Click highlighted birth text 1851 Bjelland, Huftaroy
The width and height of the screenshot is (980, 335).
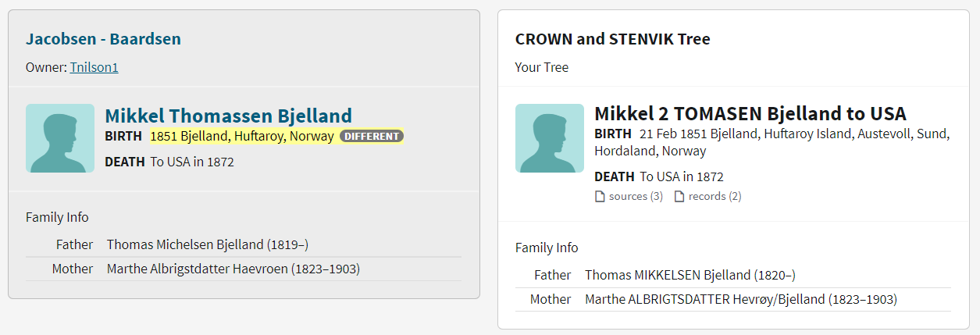[x=242, y=137]
